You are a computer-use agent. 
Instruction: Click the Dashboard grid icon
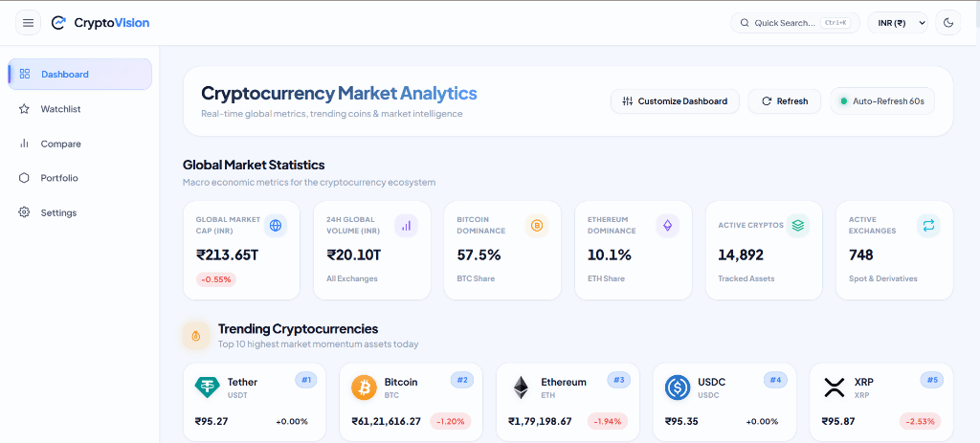pyautogui.click(x=25, y=74)
